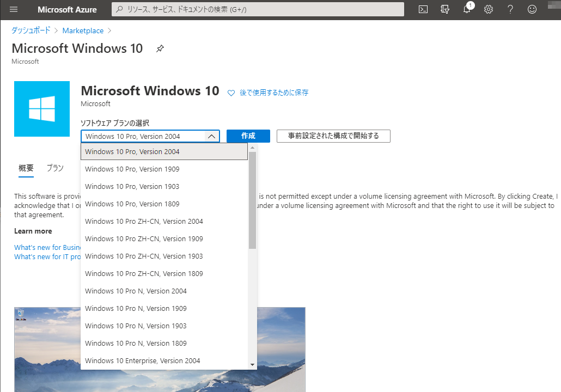Screen dimensions: 561x392
Task: Switch to the プラン tab
Action: tap(54, 168)
